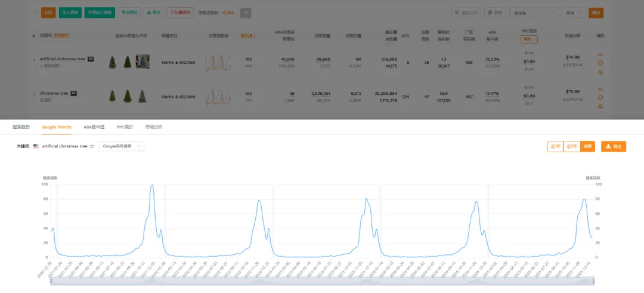This screenshot has height=293, width=644.
Task: Click the red 批量删除 button
Action: click(180, 13)
